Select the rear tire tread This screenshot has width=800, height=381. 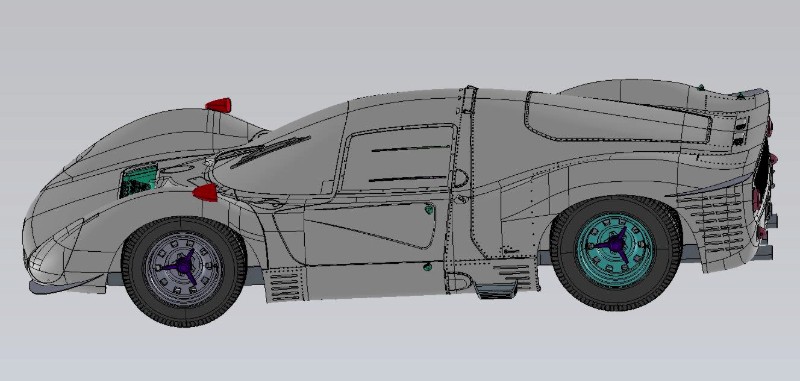tap(616, 251)
